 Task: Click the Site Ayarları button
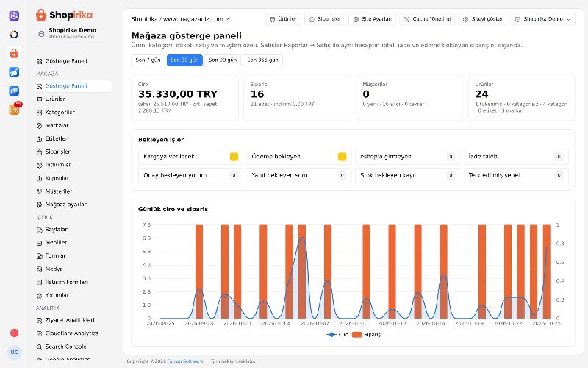click(x=373, y=19)
